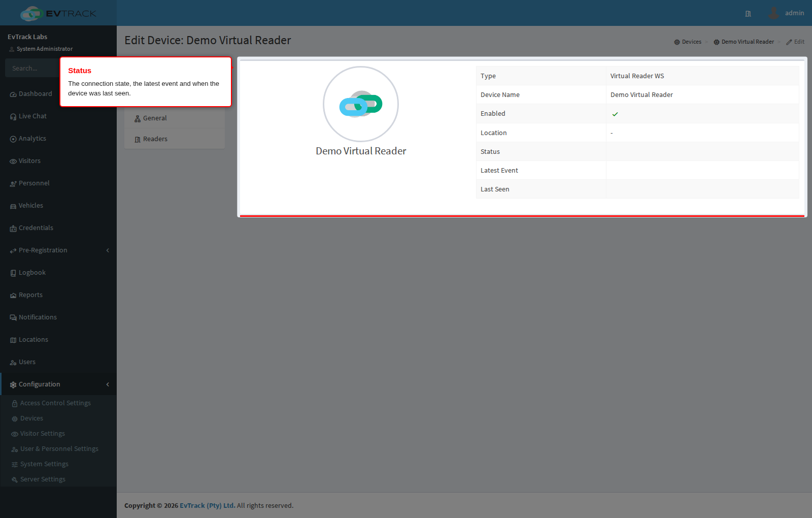Expand the Pre-Registration chevron
Image resolution: width=812 pixels, height=518 pixels.
click(x=108, y=250)
